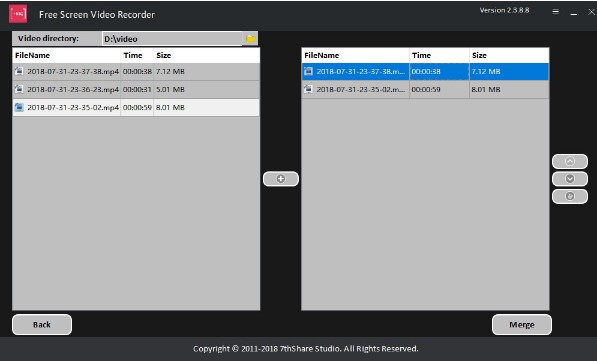
Task: Close the video recorder window
Action: [591, 12]
